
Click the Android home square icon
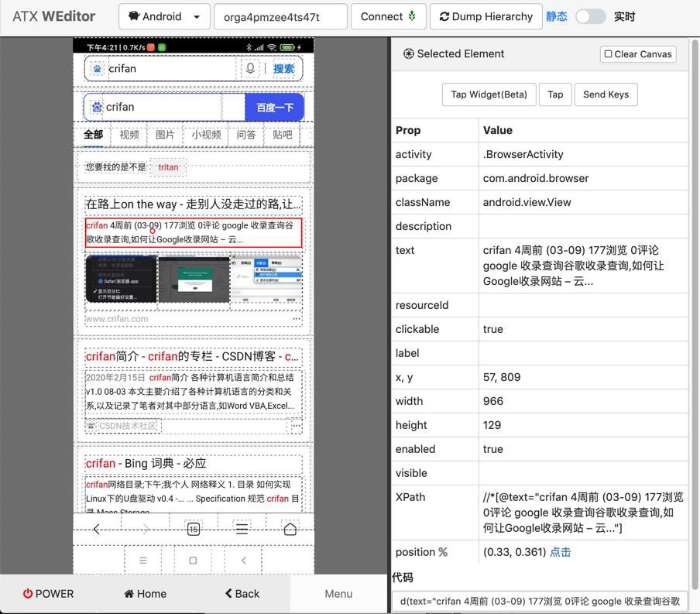[x=193, y=561]
